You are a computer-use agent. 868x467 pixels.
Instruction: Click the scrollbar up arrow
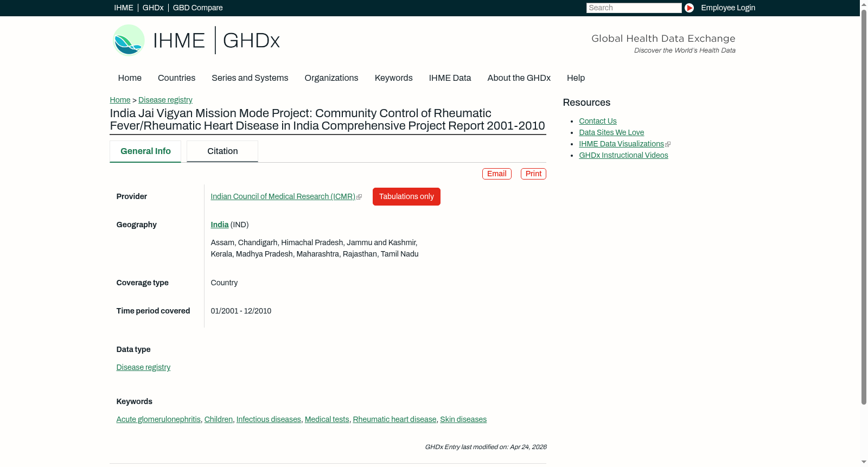(x=864, y=4)
